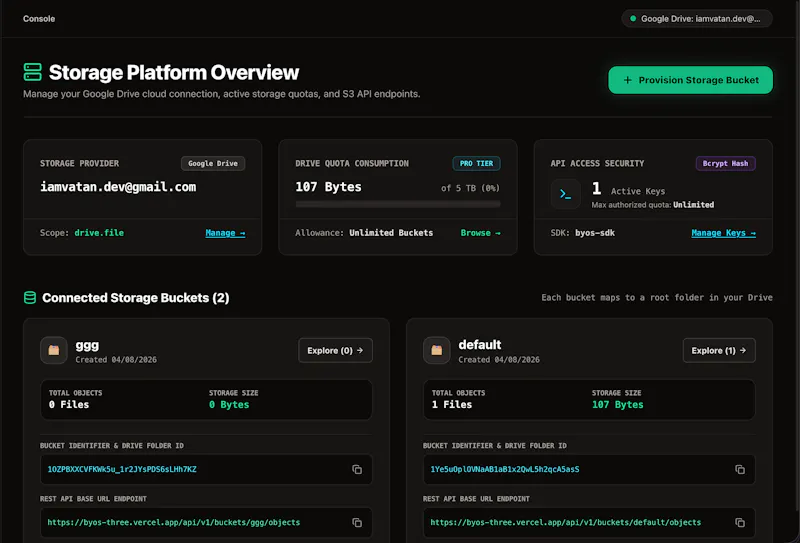Copy the ggg REST API endpoint URL

(x=357, y=523)
